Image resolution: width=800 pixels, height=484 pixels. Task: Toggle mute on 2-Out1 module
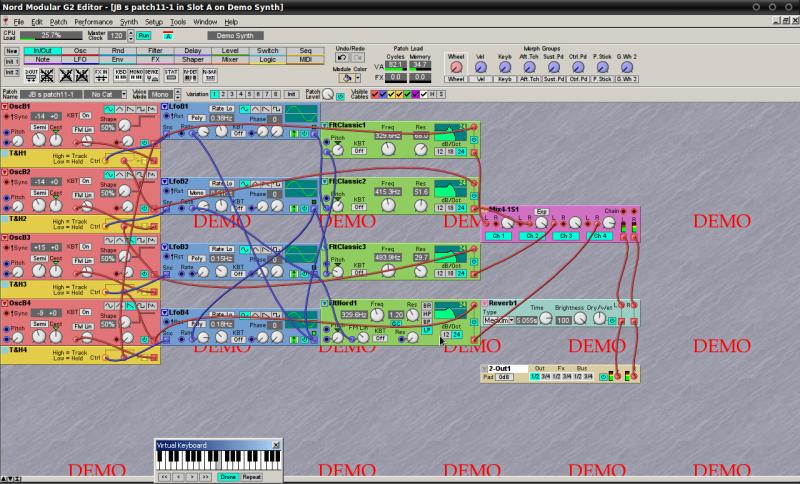pyautogui.click(x=604, y=377)
